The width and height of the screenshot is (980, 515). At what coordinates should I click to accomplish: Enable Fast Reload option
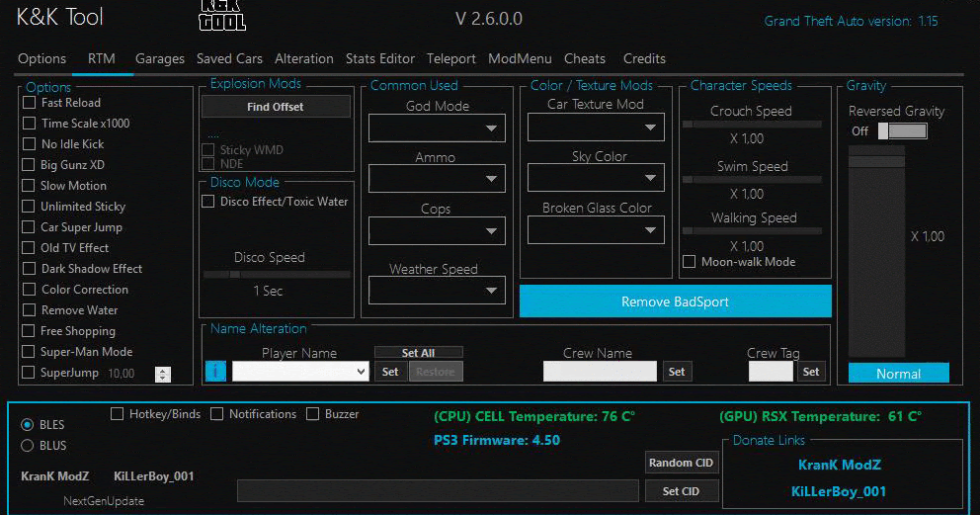[29, 103]
